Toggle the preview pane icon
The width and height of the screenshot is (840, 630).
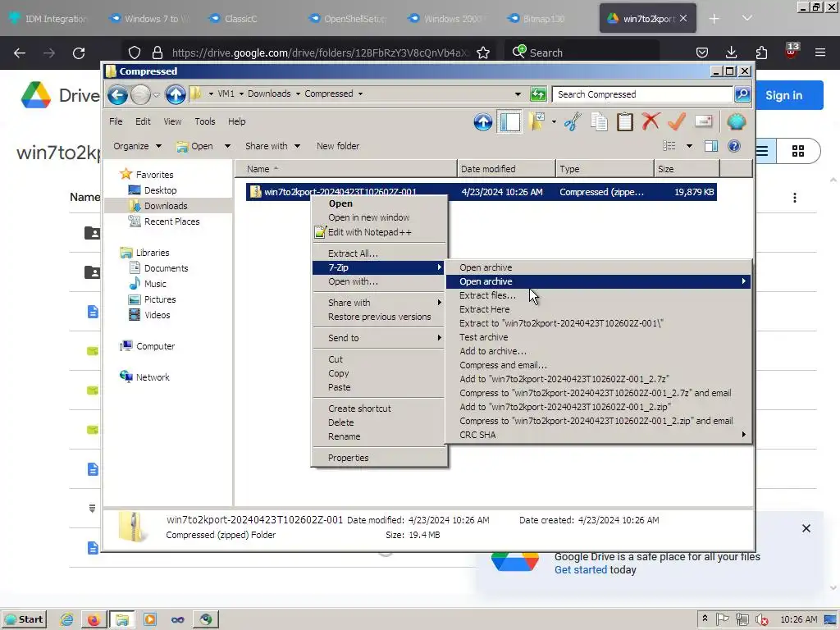[711, 146]
